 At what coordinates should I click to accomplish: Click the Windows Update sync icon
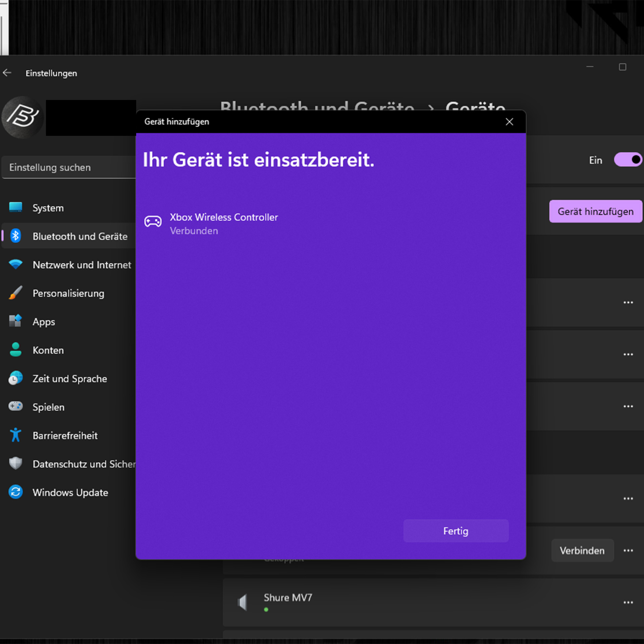point(15,492)
